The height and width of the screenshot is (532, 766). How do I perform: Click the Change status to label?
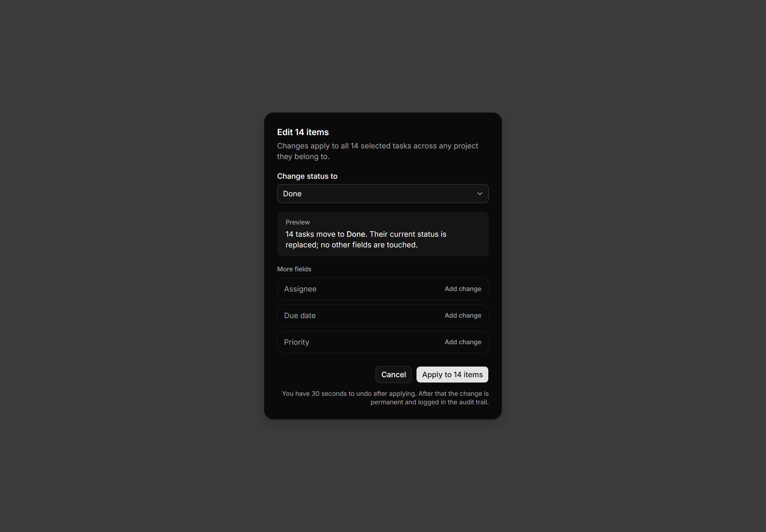307,176
